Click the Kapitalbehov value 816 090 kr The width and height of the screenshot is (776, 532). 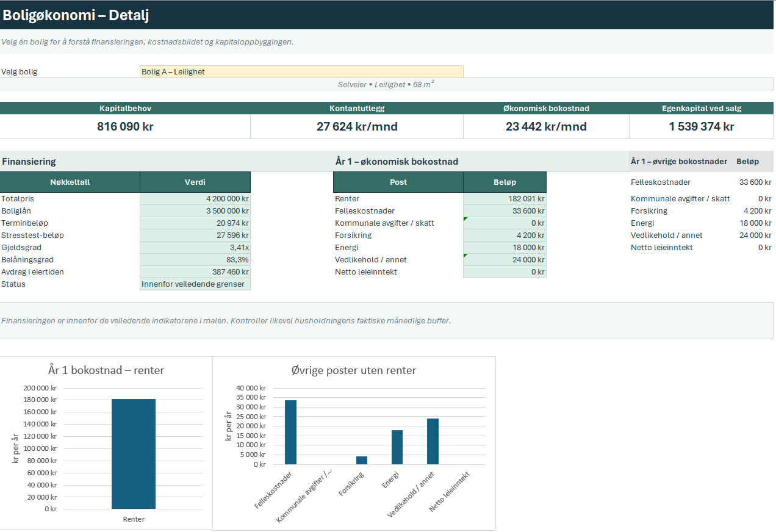(125, 127)
